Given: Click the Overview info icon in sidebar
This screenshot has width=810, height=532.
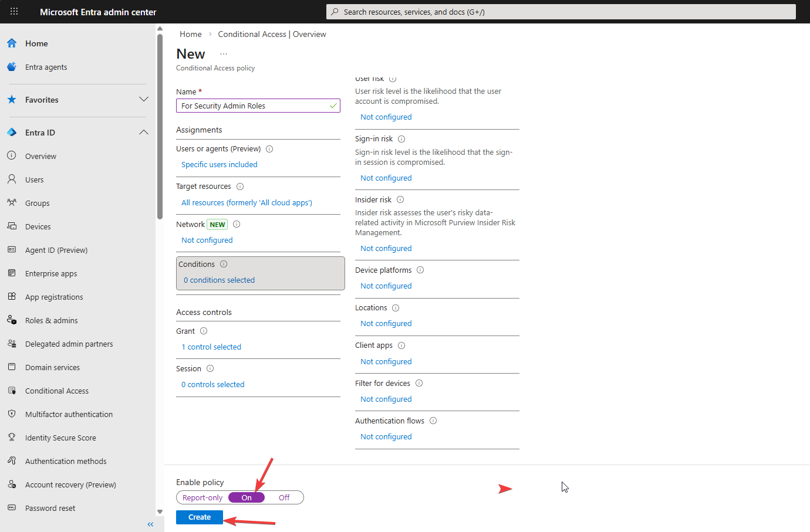Looking at the screenshot, I should point(12,155).
